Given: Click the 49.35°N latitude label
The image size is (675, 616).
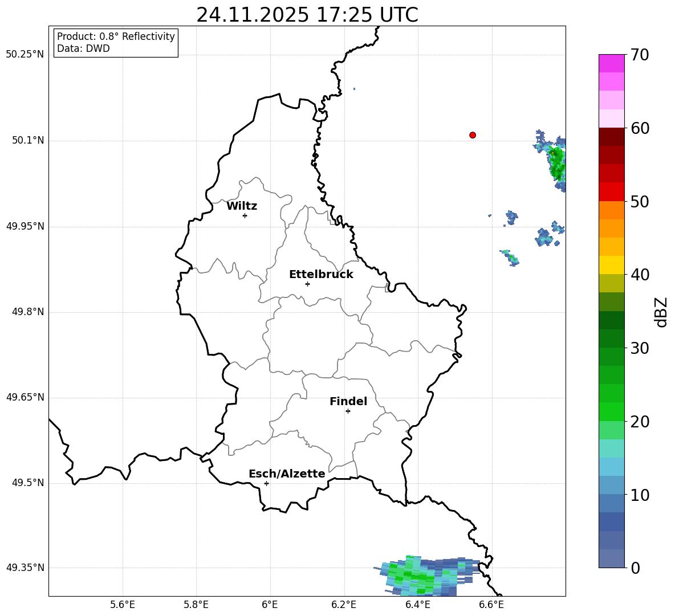Looking at the screenshot, I should [25, 568].
